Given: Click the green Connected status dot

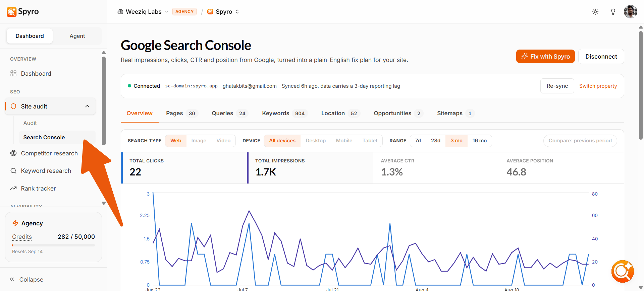Looking at the screenshot, I should coord(129,86).
